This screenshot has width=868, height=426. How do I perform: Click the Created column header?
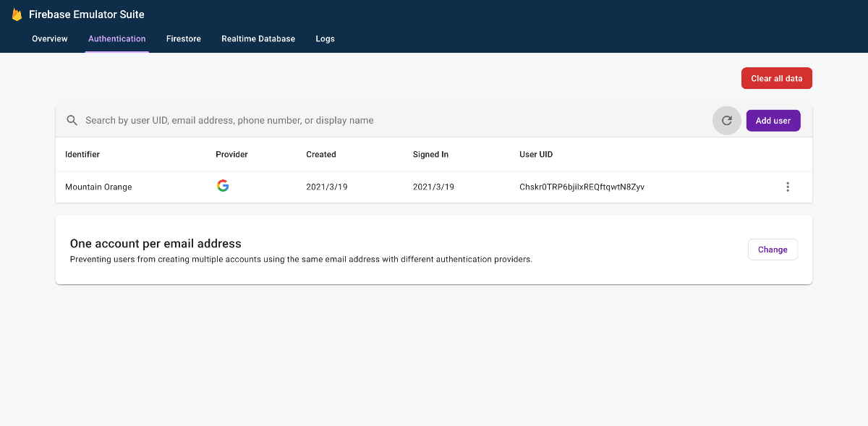click(x=321, y=155)
